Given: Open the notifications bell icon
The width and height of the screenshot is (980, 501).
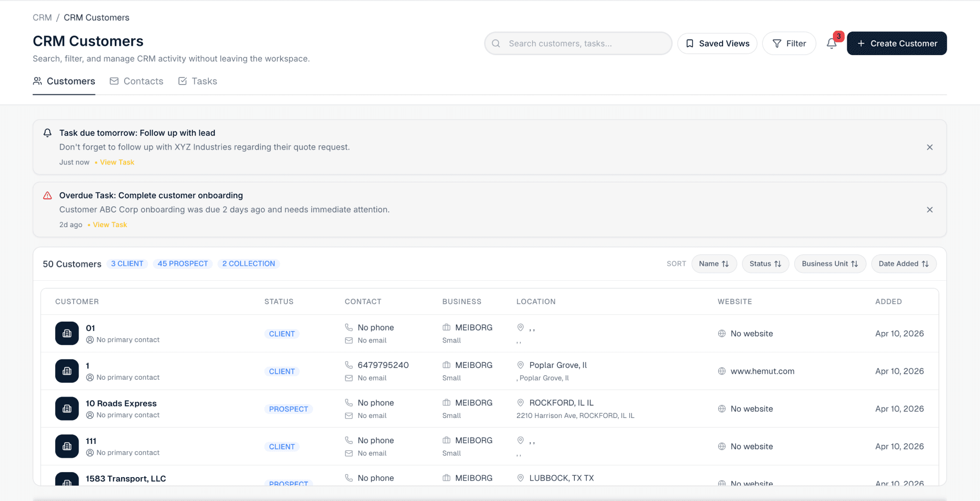Looking at the screenshot, I should coord(831,44).
